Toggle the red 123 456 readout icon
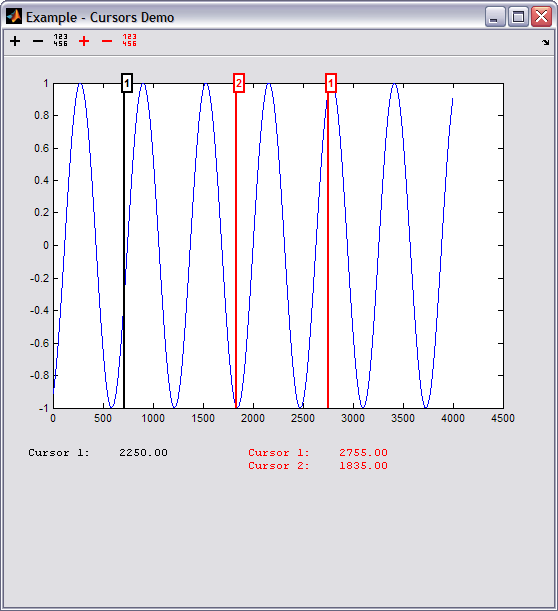Image resolution: width=558 pixels, height=611 pixels. click(129, 40)
